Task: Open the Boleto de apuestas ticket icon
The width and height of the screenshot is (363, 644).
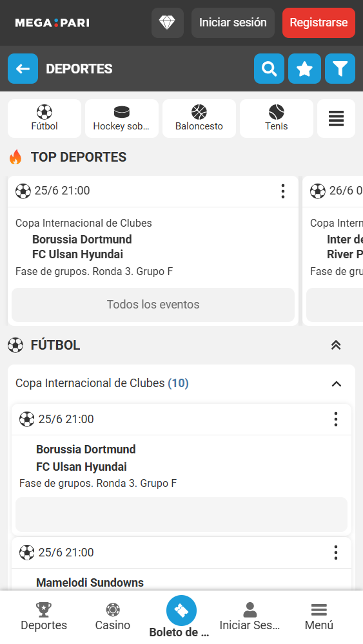Action: tap(181, 611)
